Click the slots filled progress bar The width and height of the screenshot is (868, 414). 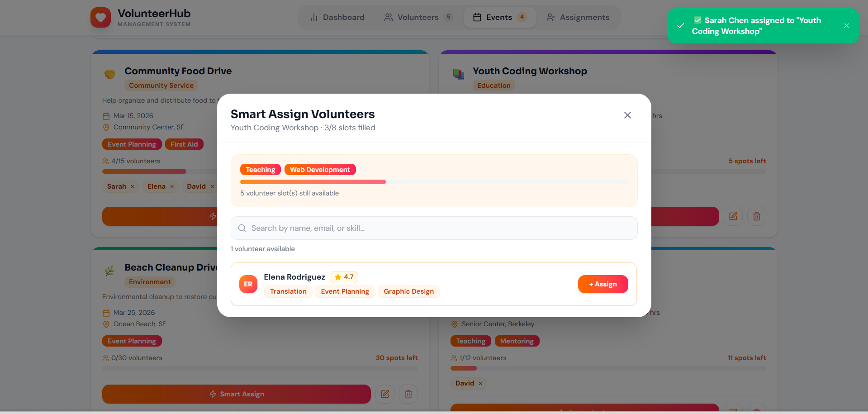coord(434,182)
